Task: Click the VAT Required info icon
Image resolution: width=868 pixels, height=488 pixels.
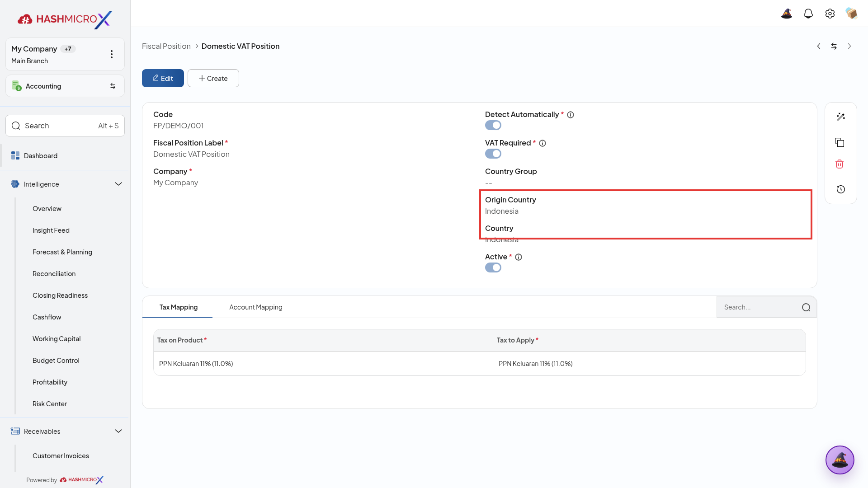Action: click(542, 143)
